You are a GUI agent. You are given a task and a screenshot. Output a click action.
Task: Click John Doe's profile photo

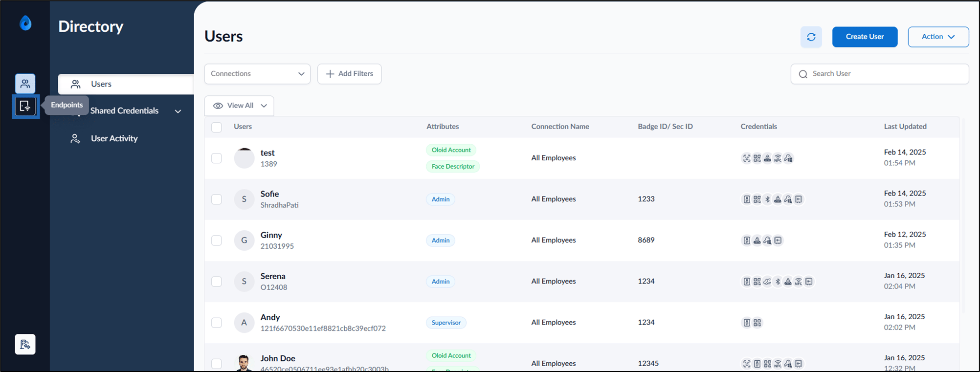(x=244, y=363)
